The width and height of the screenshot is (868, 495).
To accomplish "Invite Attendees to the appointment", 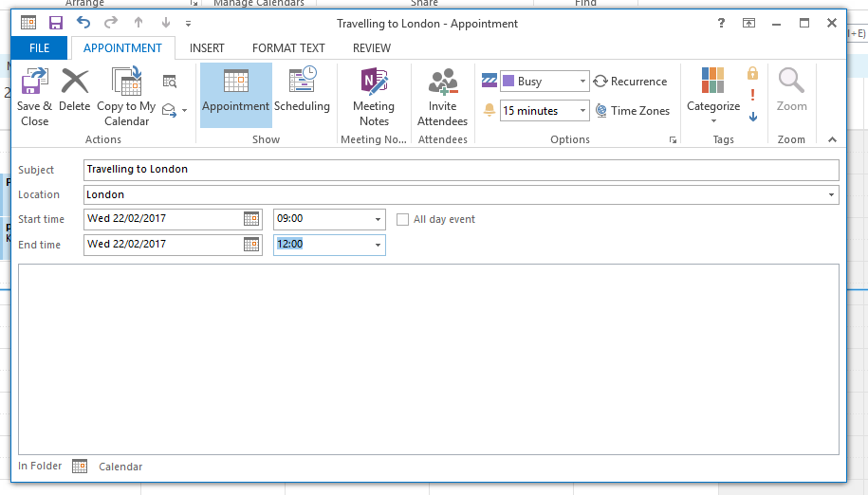I will coord(442,97).
